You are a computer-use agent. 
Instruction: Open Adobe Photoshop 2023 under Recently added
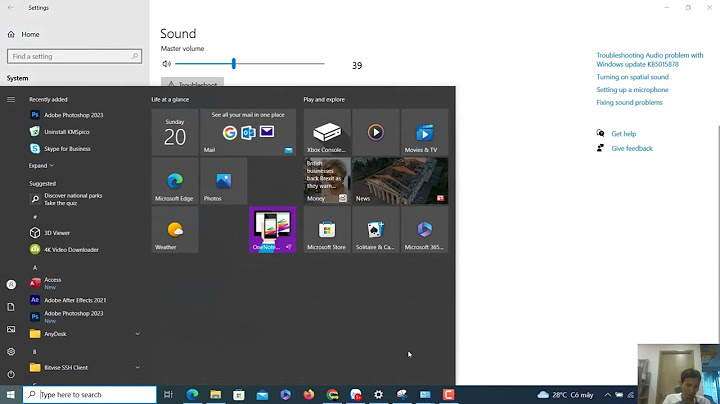coord(73,115)
